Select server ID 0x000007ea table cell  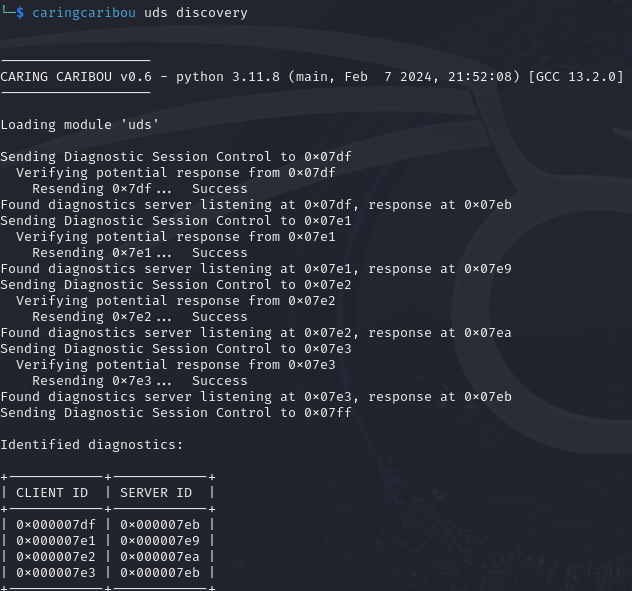click(x=160, y=557)
